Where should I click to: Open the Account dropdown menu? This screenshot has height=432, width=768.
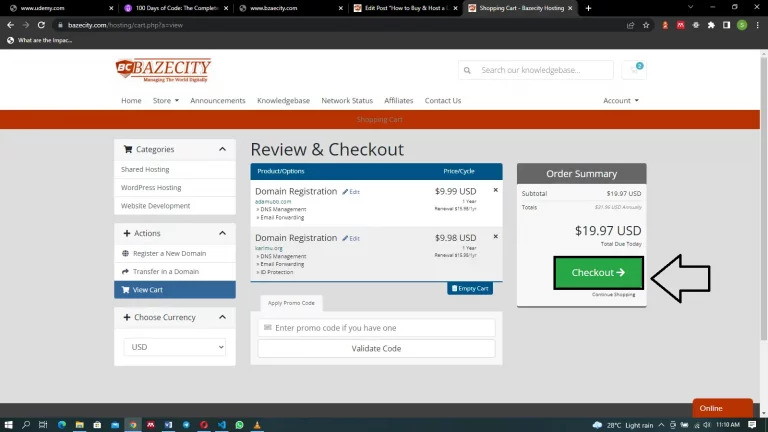pos(621,100)
